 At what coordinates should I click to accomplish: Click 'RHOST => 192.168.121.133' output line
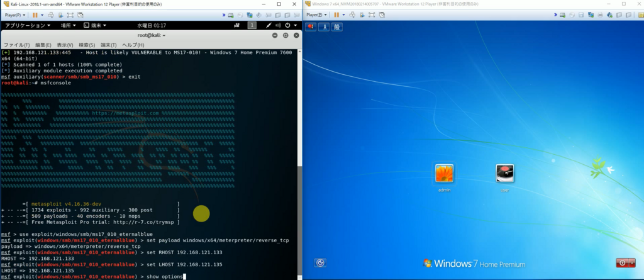click(x=38, y=258)
